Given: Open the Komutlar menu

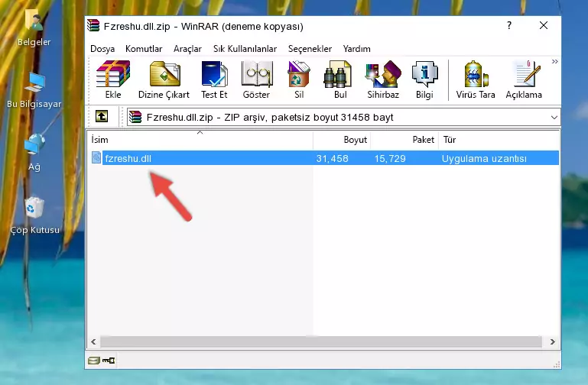Looking at the screenshot, I should pos(144,49).
